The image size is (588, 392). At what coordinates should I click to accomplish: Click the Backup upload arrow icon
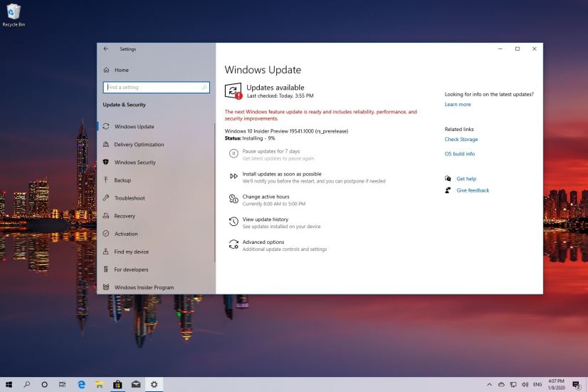tap(106, 180)
